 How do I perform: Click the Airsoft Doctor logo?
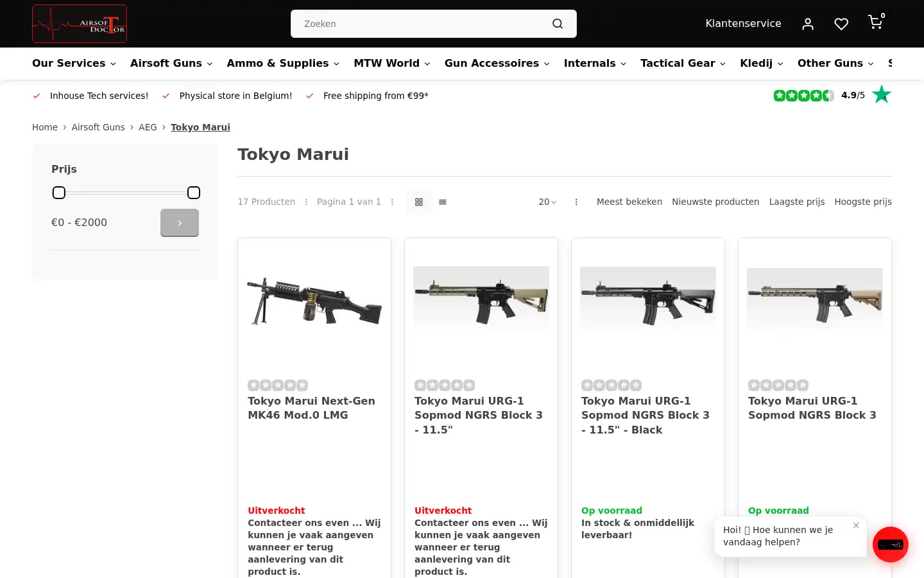point(80,24)
